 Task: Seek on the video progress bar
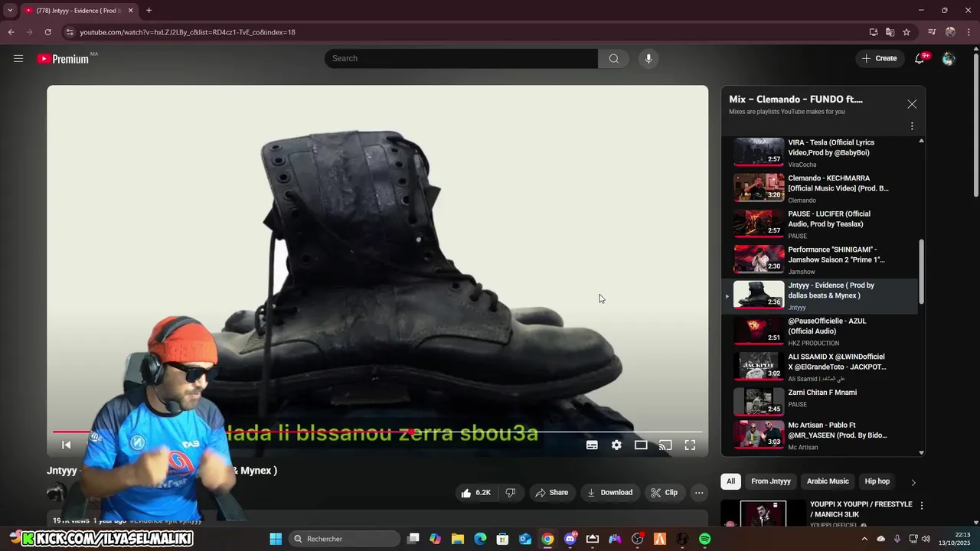pyautogui.click(x=377, y=432)
